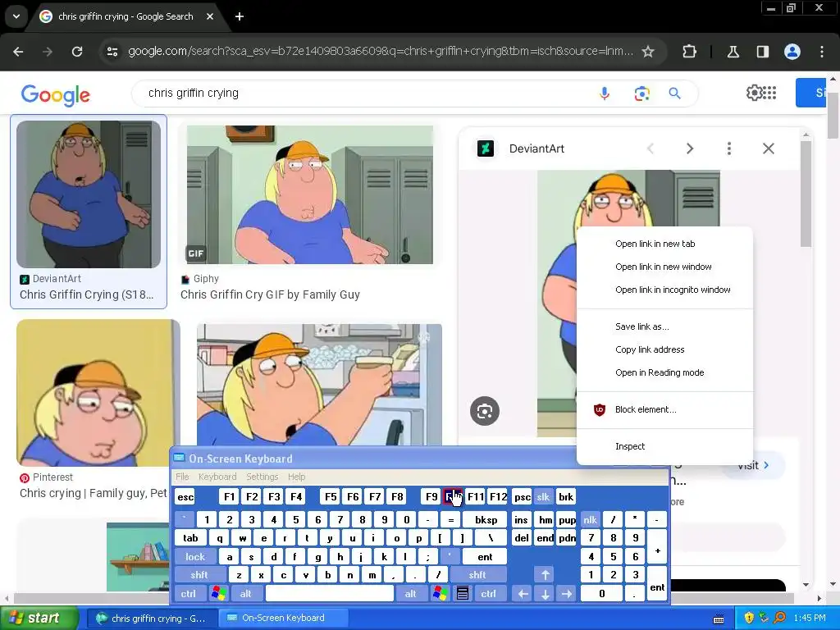The width and height of the screenshot is (840, 630).
Task: Open 'Chris Griffin Crying (S18...' title link
Action: [x=87, y=294]
